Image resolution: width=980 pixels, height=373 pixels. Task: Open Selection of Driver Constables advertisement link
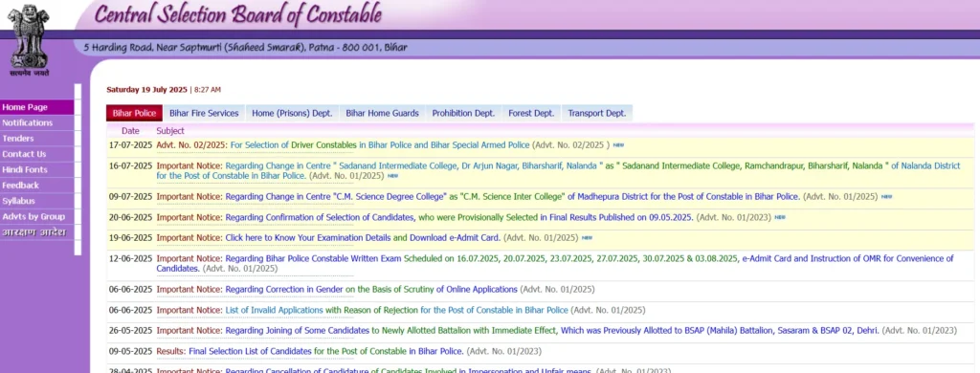pyautogui.click(x=379, y=145)
